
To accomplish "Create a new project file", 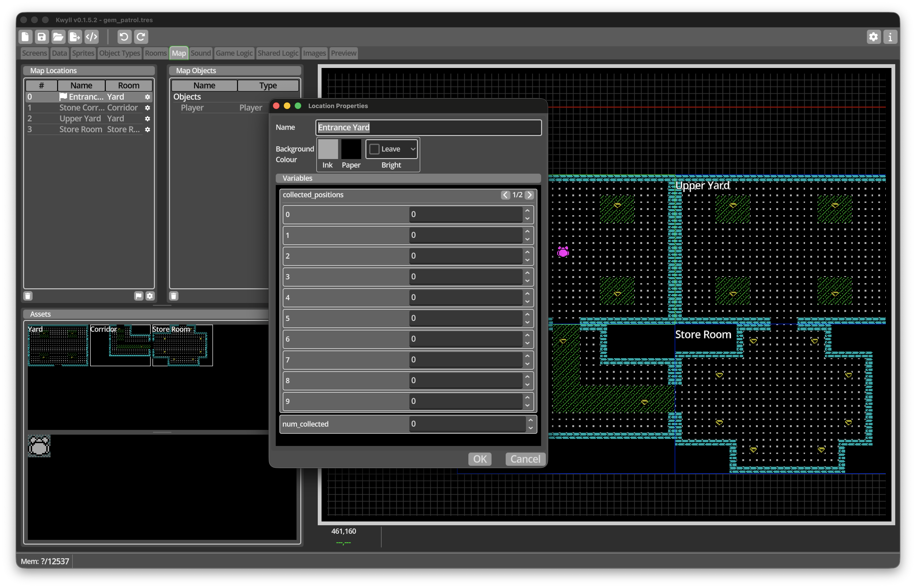I will (25, 37).
